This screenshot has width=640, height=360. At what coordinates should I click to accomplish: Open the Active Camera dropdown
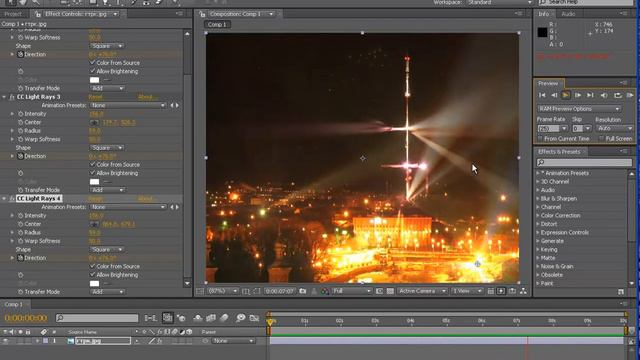coord(422,291)
